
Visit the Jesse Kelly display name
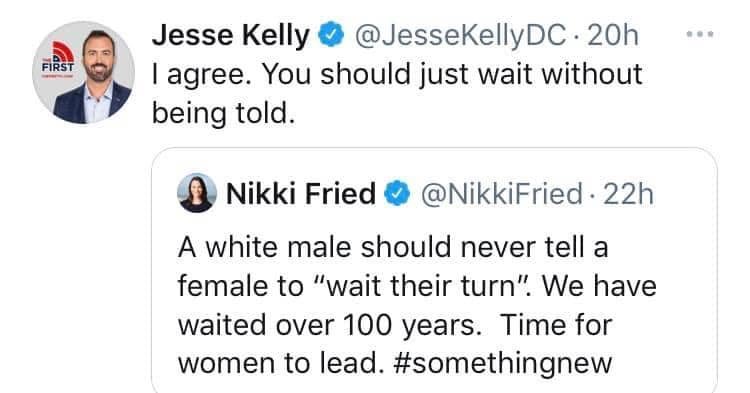pyautogui.click(x=231, y=36)
